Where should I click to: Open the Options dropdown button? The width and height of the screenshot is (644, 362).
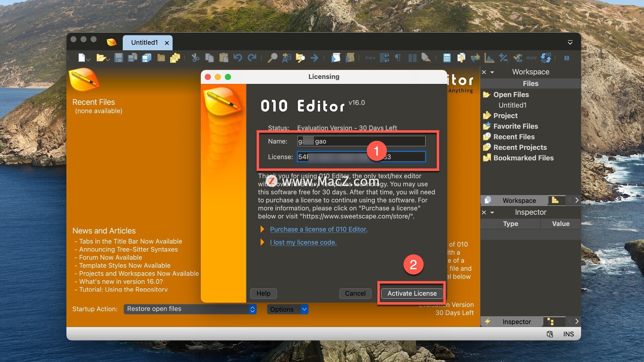287,309
